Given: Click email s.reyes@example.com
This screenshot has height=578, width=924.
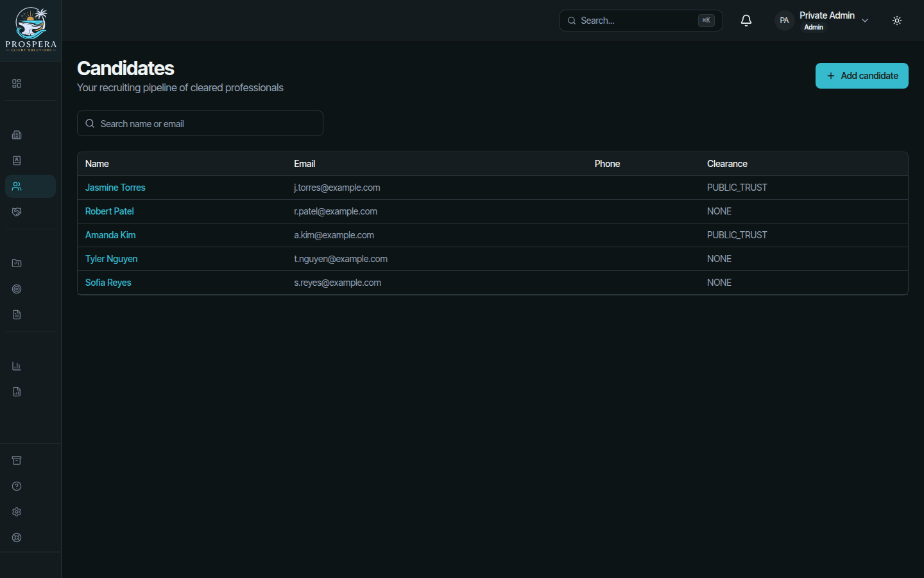Looking at the screenshot, I should (x=338, y=283).
